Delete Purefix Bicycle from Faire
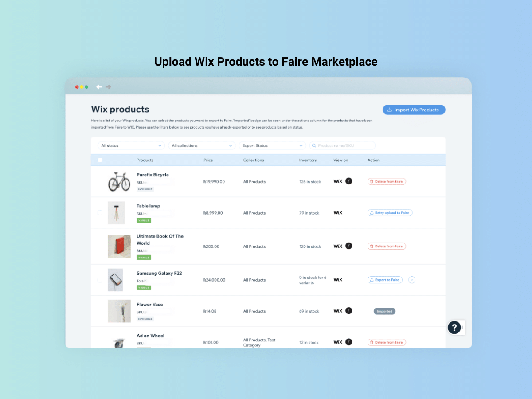532x399 pixels. [387, 181]
